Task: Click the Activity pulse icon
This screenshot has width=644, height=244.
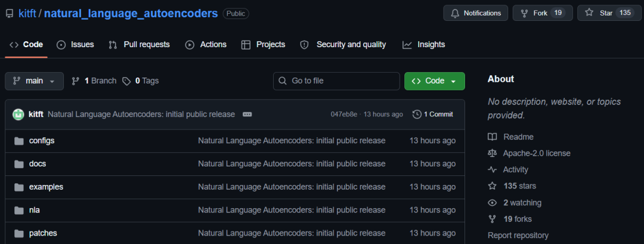Action: pos(492,169)
